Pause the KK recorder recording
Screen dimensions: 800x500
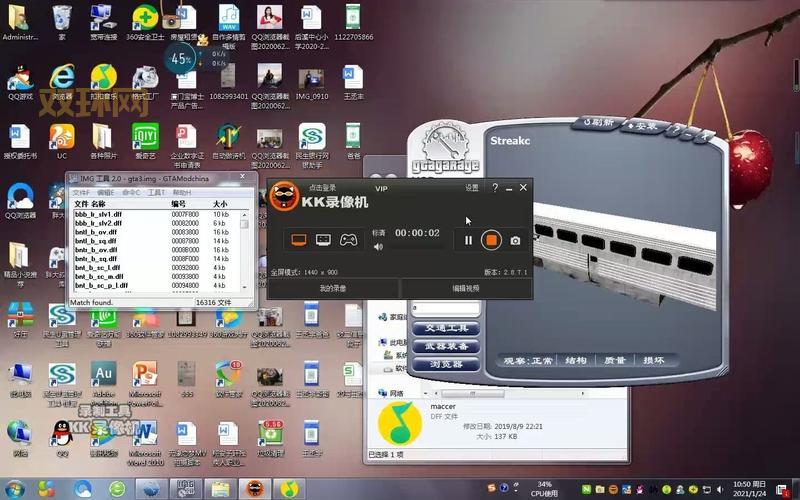coord(467,240)
